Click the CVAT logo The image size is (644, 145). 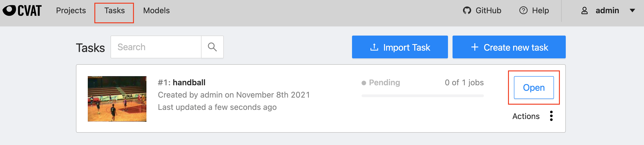pyautogui.click(x=22, y=10)
